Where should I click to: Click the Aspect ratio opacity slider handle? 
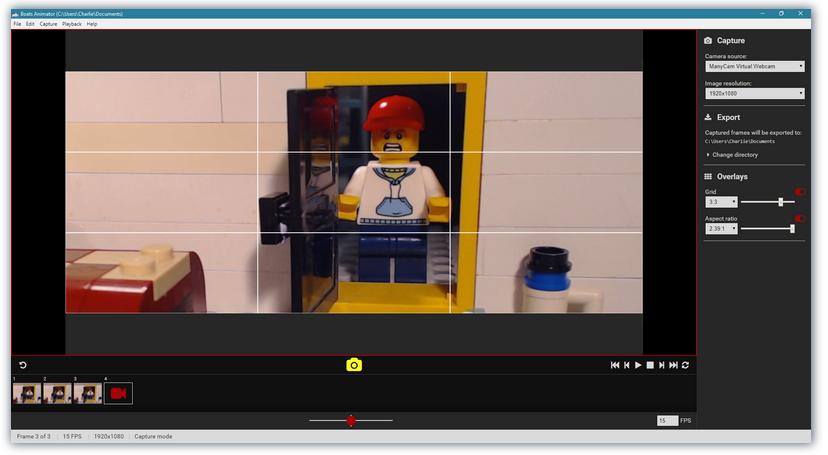coord(792,229)
